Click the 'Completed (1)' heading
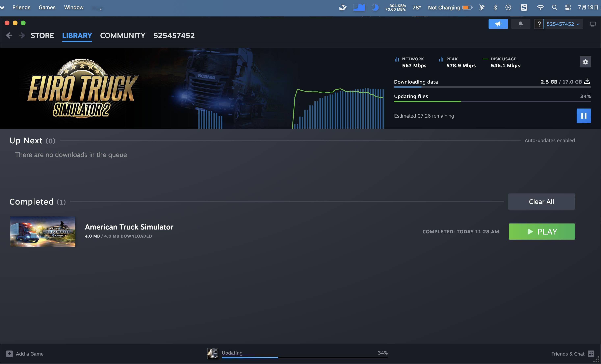The width and height of the screenshot is (601, 364). (37, 202)
